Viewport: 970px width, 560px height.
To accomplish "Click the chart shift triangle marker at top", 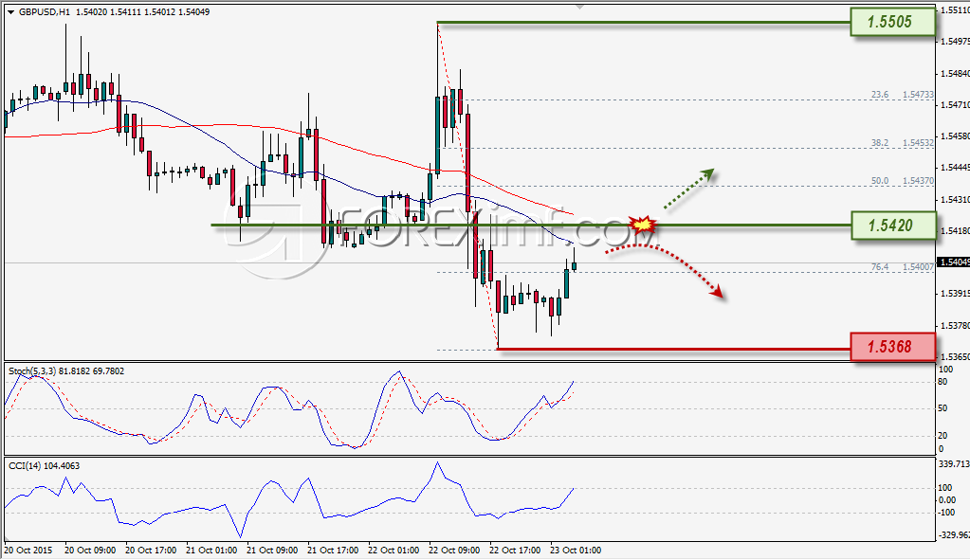I will pos(579,7).
